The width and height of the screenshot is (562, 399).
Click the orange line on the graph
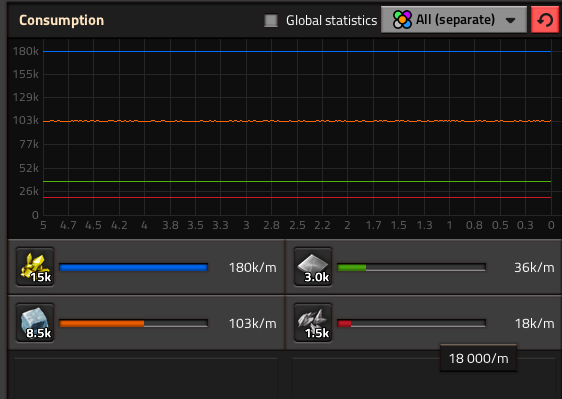click(x=297, y=121)
